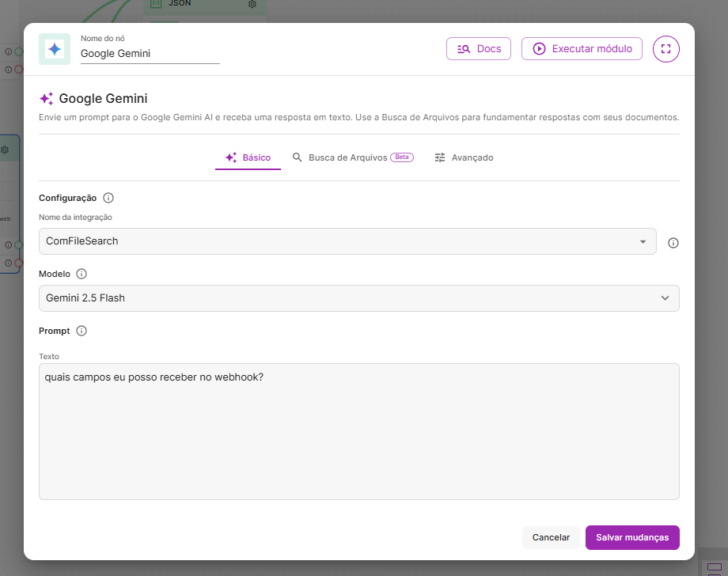Show info tooltip for Modelo

pyautogui.click(x=82, y=274)
